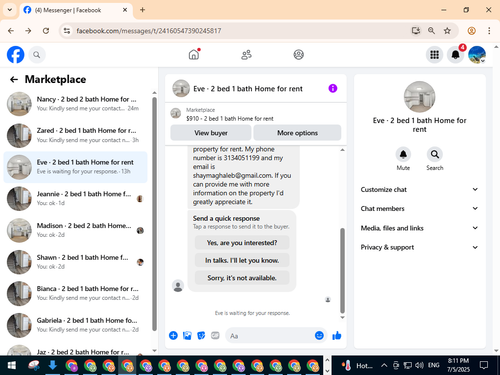This screenshot has height=375, width=500.
Task: Switch to the Messenger | Facebook tab
Action: [x=76, y=10]
